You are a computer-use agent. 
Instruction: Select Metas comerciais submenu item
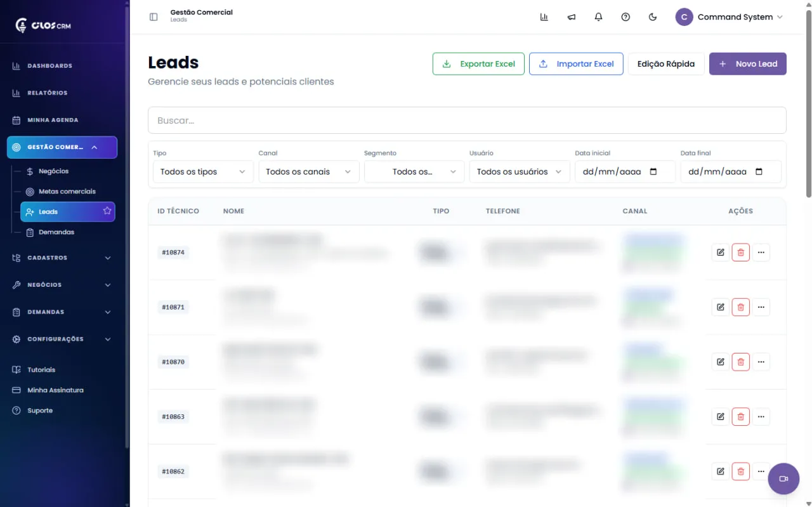[67, 191]
